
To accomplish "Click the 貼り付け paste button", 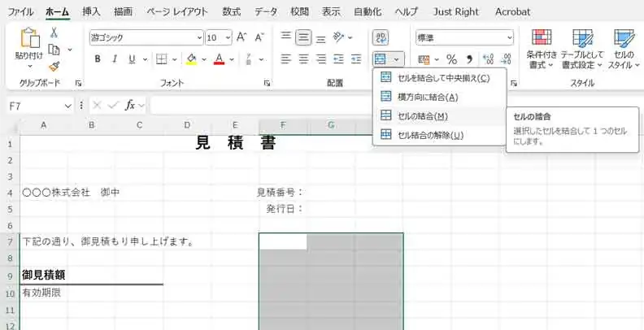I will pos(29,45).
